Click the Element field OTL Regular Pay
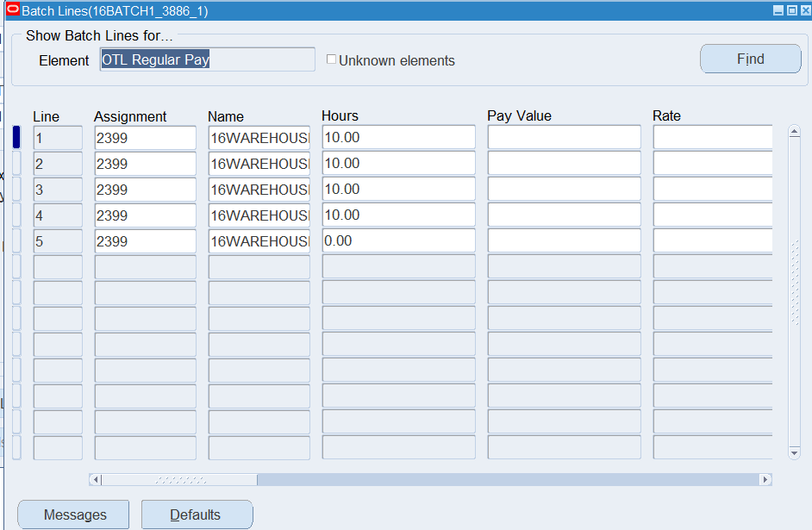812x530 pixels. click(x=207, y=60)
